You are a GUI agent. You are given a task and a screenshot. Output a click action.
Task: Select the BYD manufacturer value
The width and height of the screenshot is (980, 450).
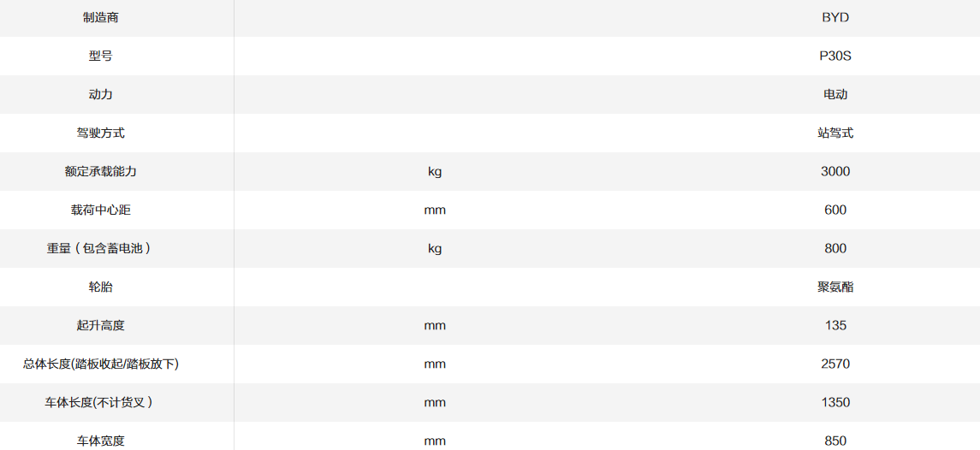tap(834, 17)
